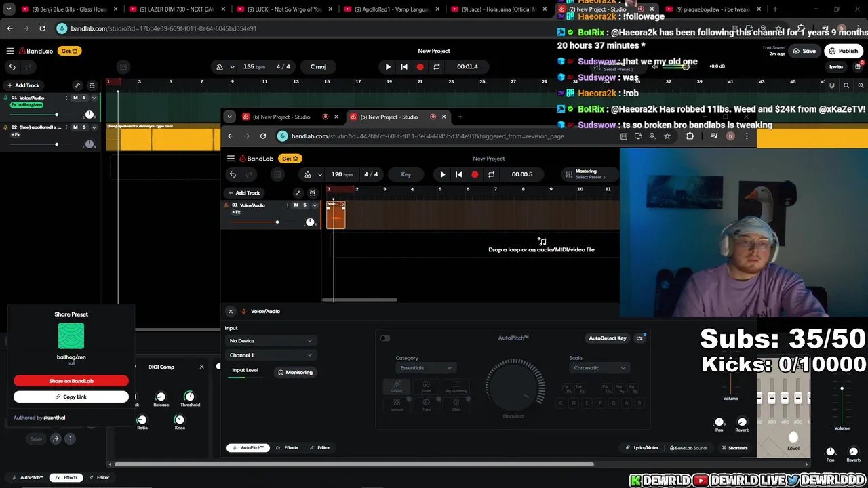The image size is (868, 488).
Task: Switch AutoPitch power toggle
Action: click(x=384, y=338)
